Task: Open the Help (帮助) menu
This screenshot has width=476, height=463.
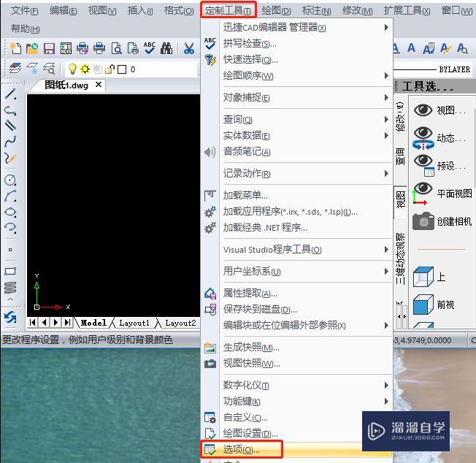Action: (26, 28)
